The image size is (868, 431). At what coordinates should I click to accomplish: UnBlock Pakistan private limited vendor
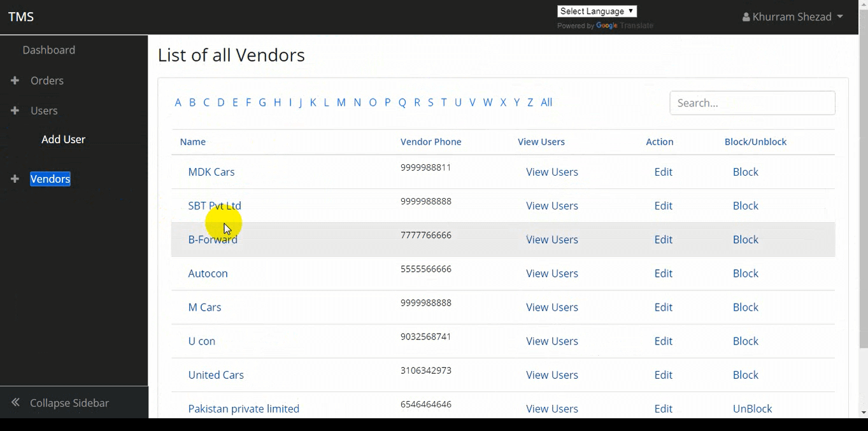[752, 408]
